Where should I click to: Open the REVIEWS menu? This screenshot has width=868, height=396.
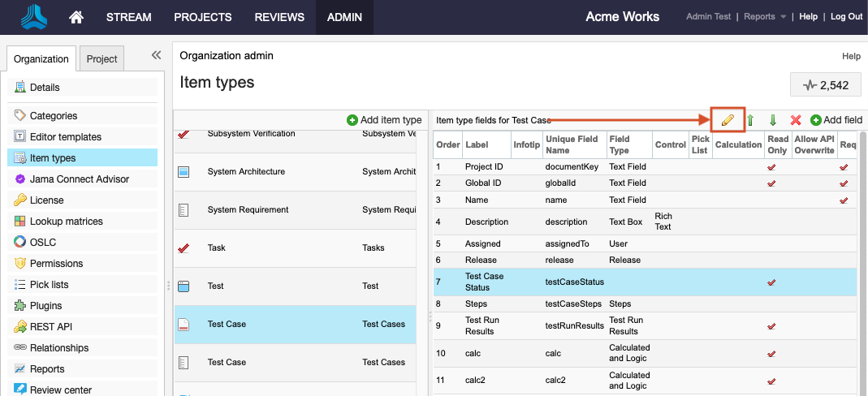point(279,17)
